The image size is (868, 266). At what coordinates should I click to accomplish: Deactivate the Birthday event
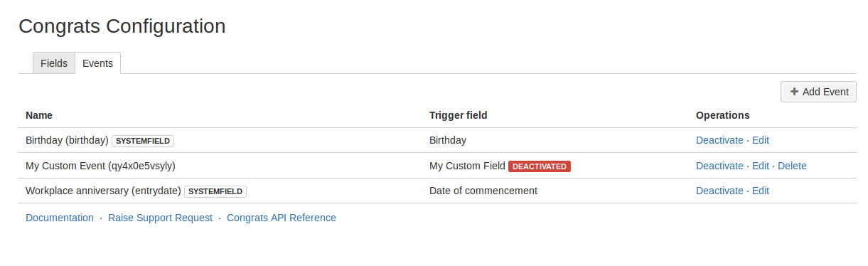[x=719, y=140]
